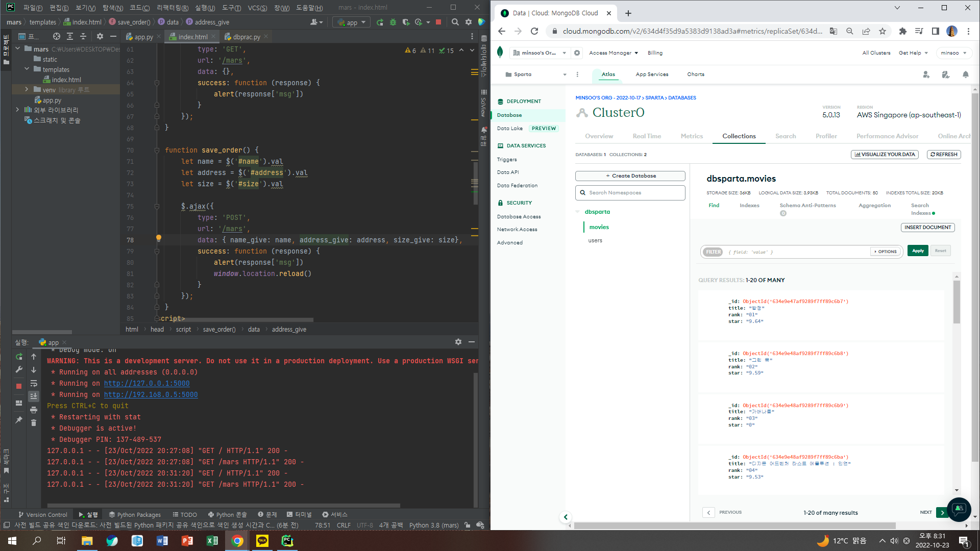
Task: Select opened file in project tree (target icon)
Action: (x=57, y=36)
